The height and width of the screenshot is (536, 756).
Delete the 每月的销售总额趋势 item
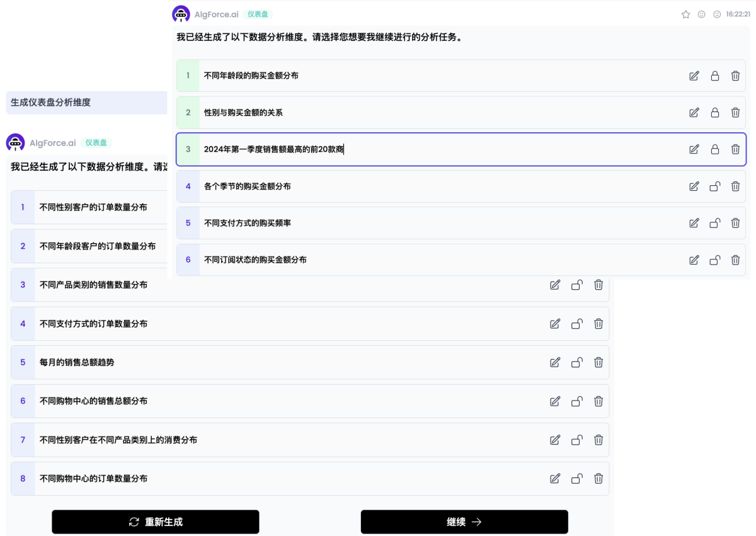[x=598, y=362]
